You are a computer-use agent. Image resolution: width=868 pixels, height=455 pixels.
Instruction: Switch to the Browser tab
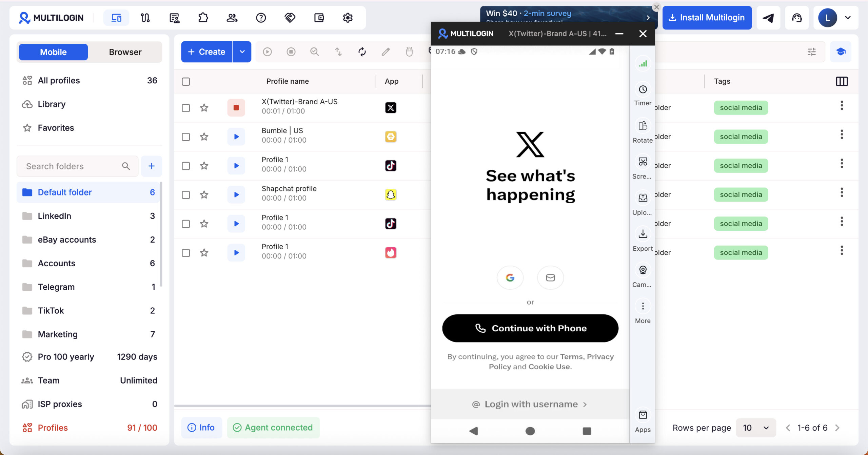[x=125, y=52]
